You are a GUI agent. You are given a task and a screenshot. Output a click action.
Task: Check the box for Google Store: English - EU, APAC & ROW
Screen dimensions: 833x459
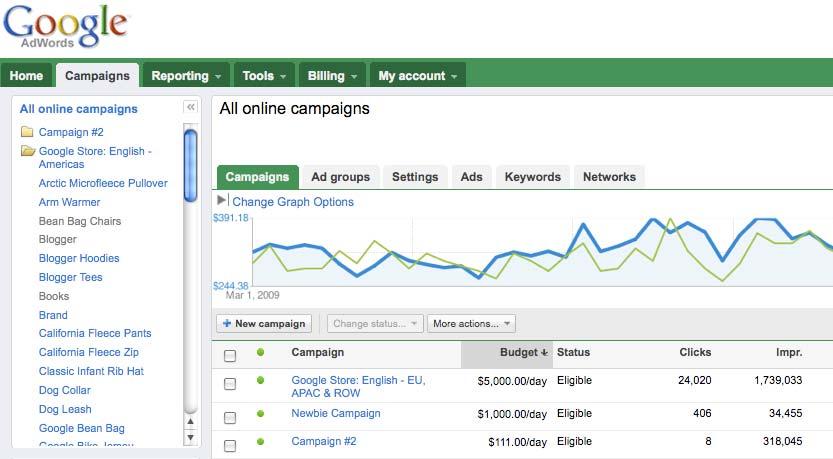pos(230,384)
